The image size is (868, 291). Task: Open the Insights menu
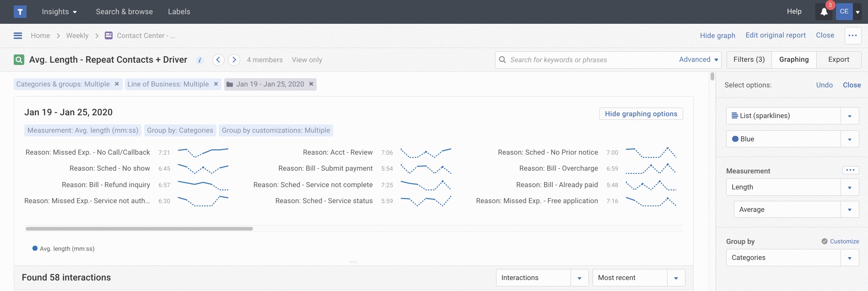click(59, 12)
